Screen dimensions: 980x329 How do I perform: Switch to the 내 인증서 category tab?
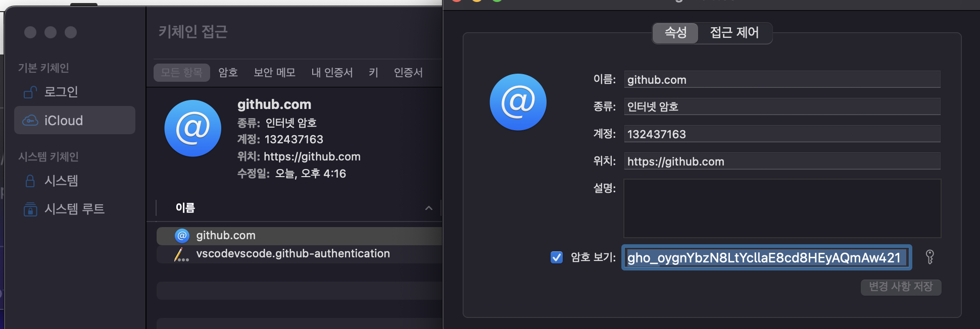332,73
